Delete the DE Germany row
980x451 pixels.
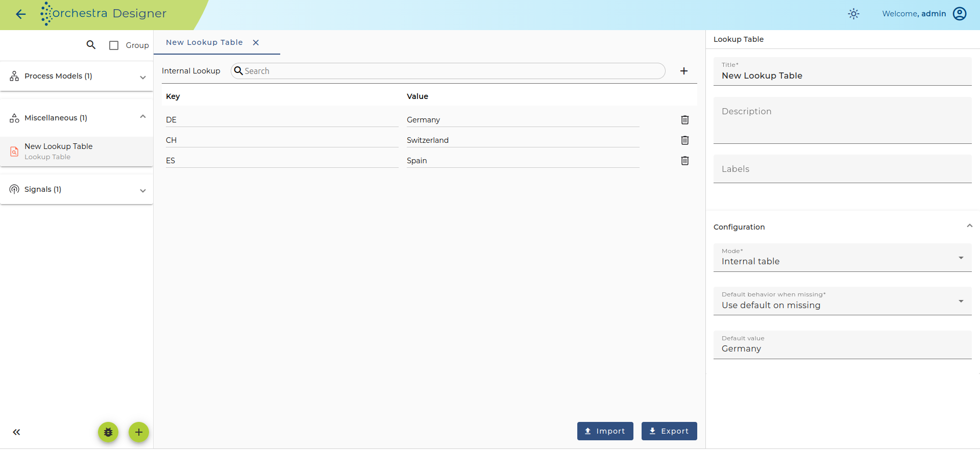(x=685, y=120)
